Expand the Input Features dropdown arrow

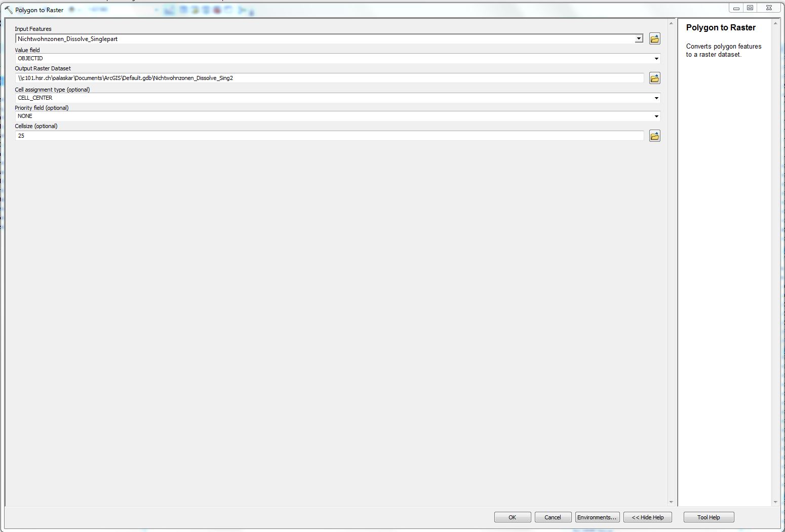639,39
